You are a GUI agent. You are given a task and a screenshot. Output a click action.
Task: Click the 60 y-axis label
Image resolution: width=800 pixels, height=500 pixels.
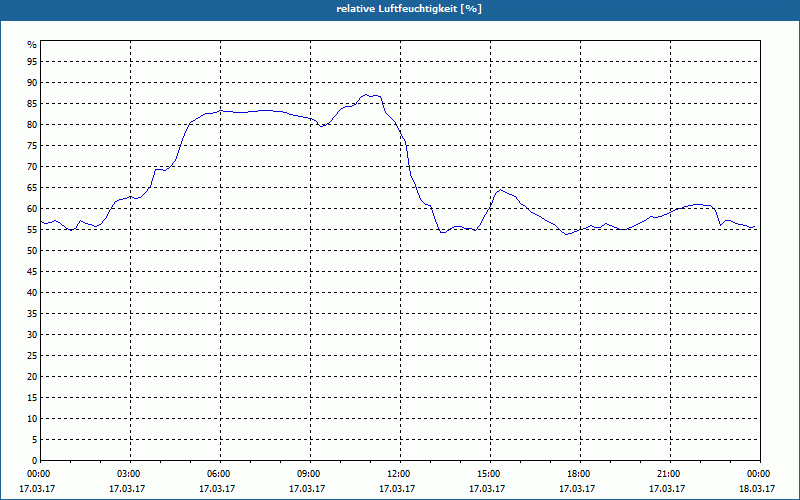pyautogui.click(x=32, y=209)
